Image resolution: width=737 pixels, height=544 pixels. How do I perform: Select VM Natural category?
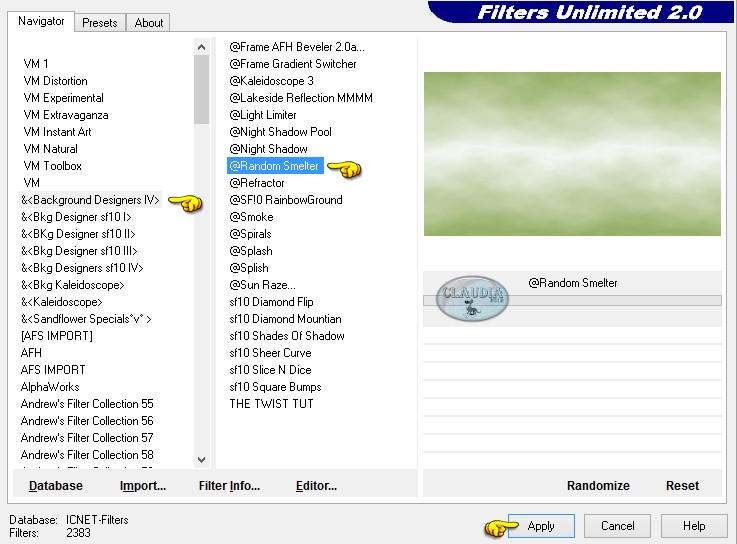pos(50,149)
